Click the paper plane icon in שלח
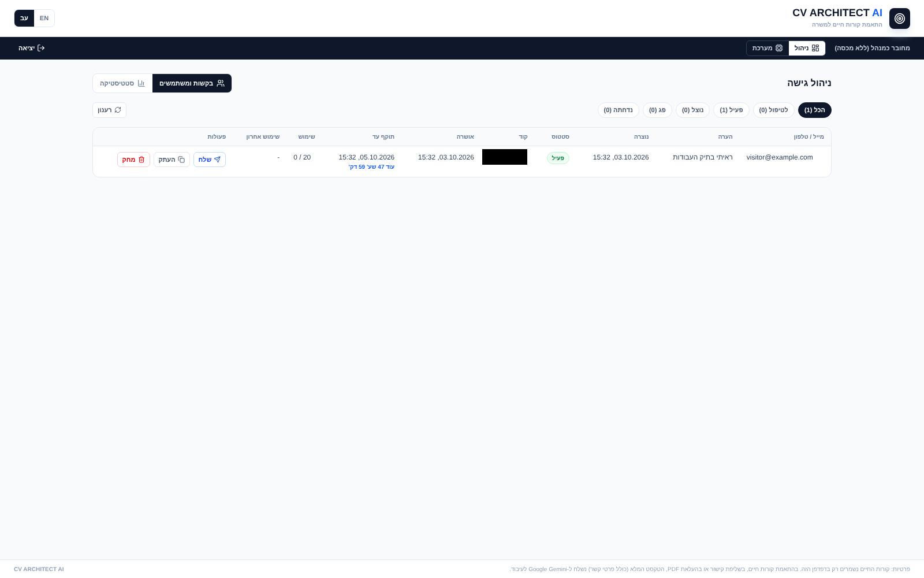This screenshot has height=578, width=924. coord(217,160)
